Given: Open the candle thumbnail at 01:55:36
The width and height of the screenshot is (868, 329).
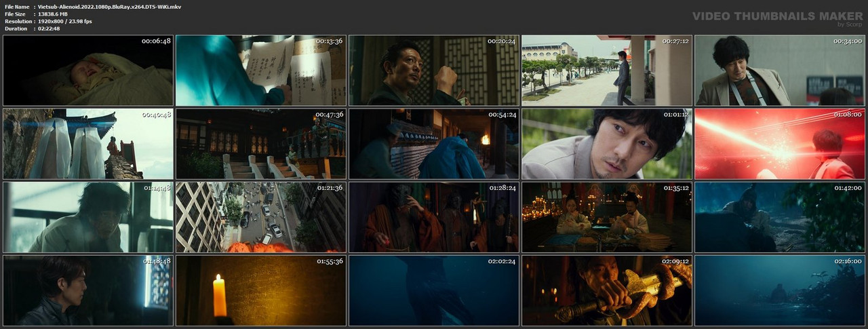Looking at the screenshot, I should coord(261,290).
